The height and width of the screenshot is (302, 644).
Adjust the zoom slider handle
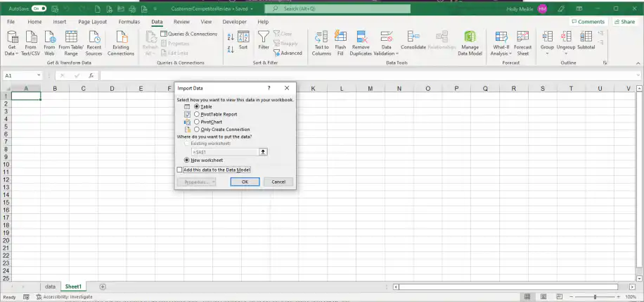coord(595,296)
